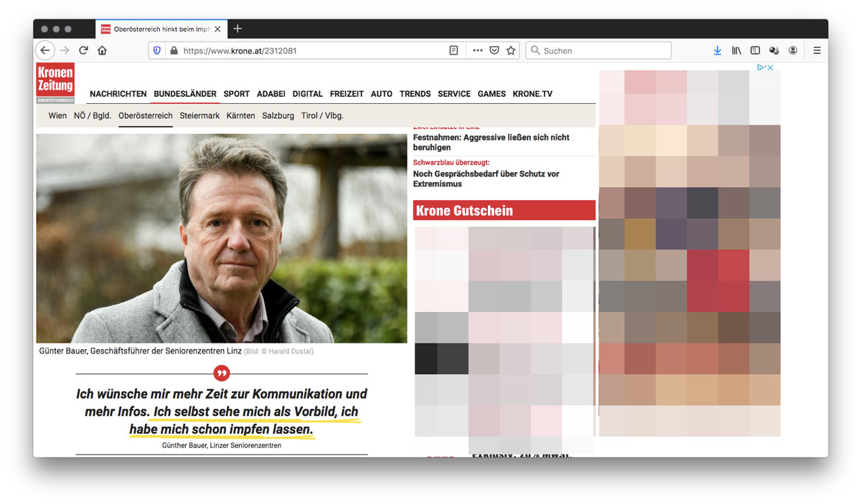This screenshot has height=504, width=861.
Task: Toggle reader view for this article
Action: 453,51
